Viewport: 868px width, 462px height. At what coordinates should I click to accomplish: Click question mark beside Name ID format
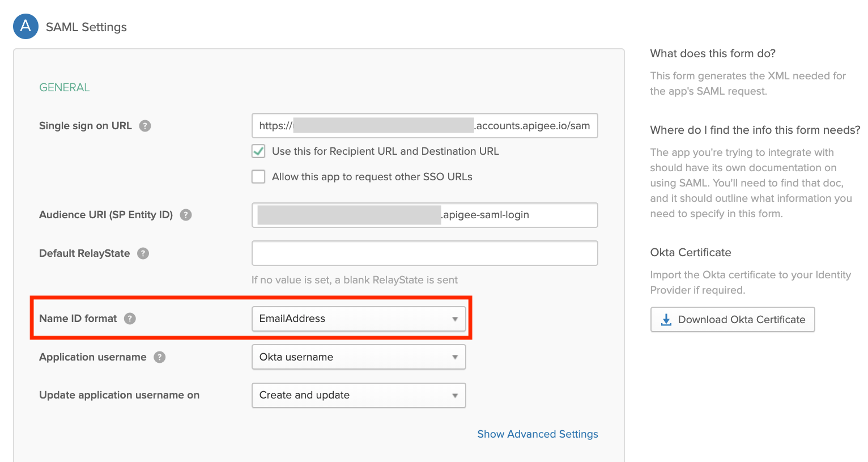coord(130,319)
